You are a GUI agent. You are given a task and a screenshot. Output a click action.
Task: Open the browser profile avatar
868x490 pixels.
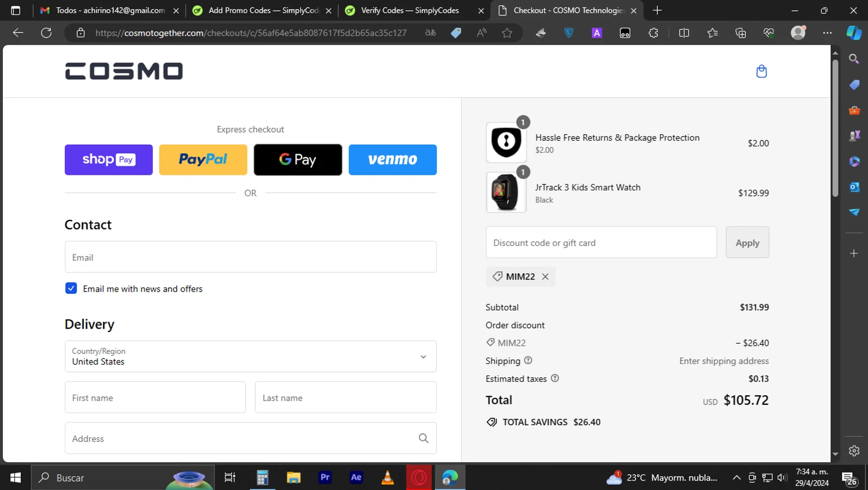click(x=799, y=33)
